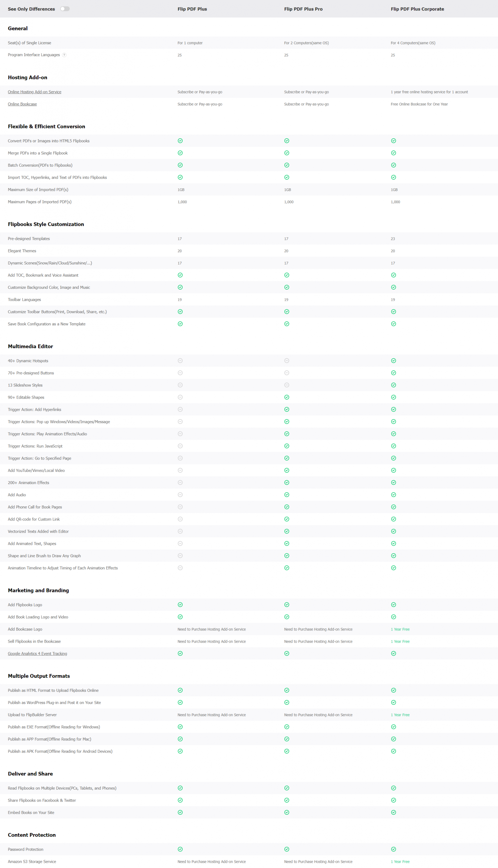Click the help icon beside Program Interface Languages
The width and height of the screenshot is (498, 868).
[64, 55]
